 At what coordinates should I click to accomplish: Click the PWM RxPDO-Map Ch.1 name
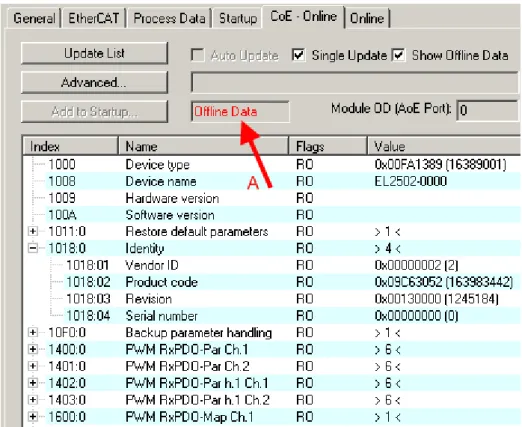[189, 417]
